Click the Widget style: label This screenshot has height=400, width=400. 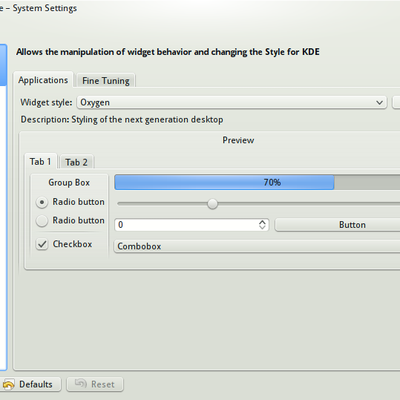[46, 102]
